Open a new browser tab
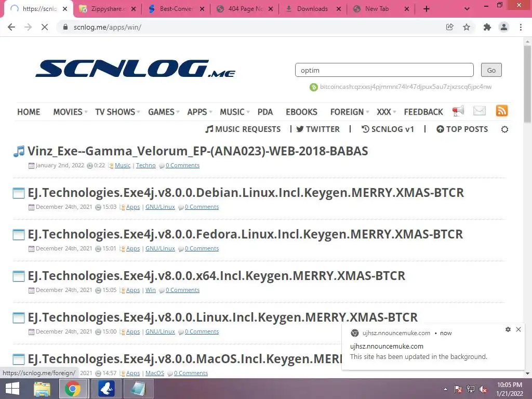Viewport: 532px width, 399px height. [427, 9]
